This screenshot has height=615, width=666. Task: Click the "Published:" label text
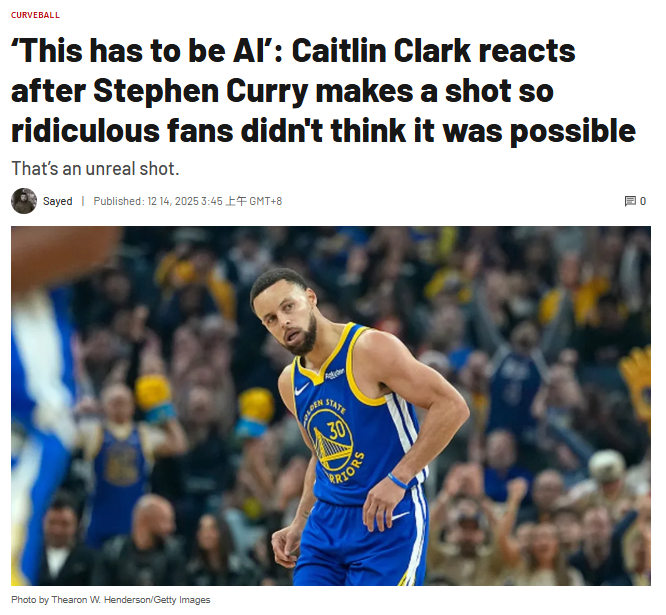pyautogui.click(x=119, y=201)
